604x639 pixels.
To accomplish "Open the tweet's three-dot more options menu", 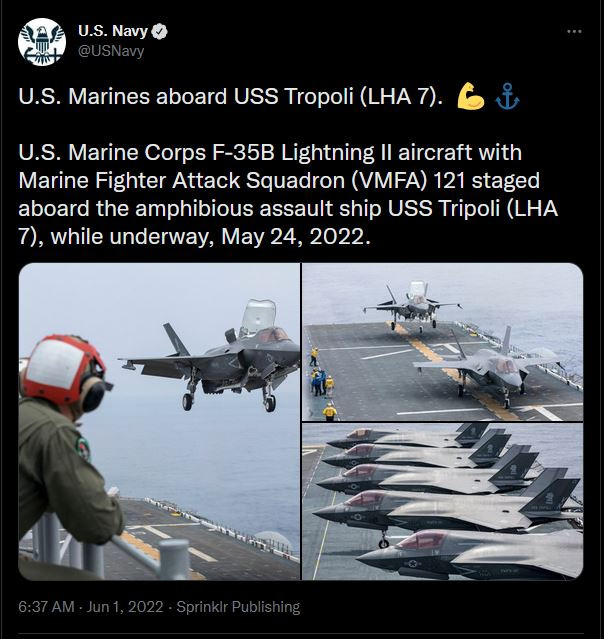I will (574, 31).
